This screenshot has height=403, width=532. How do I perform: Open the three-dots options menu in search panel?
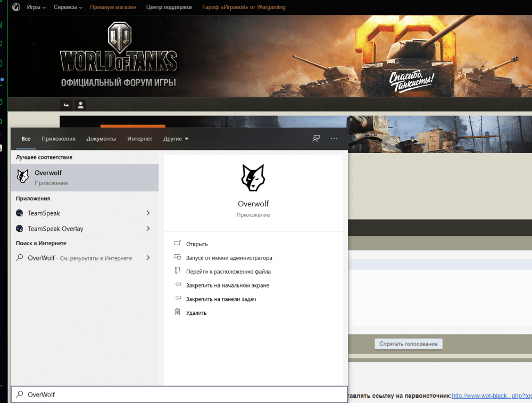pos(334,139)
